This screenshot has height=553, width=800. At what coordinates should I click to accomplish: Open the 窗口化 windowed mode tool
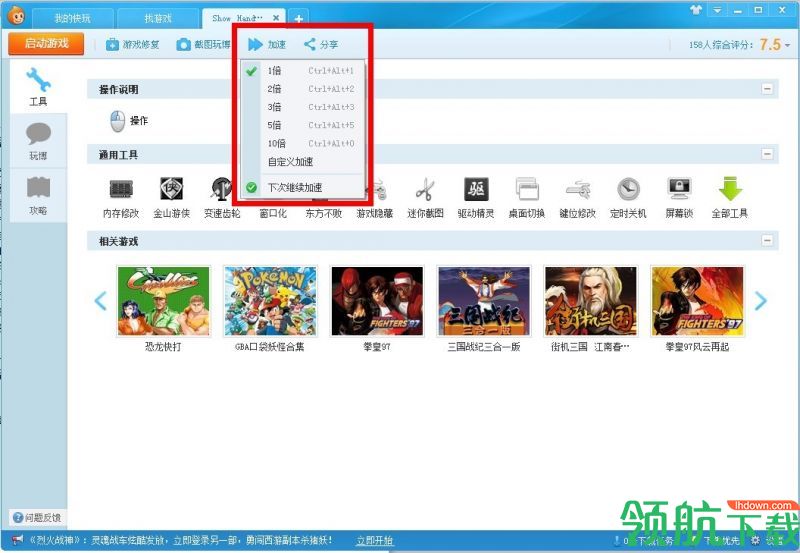point(273,213)
